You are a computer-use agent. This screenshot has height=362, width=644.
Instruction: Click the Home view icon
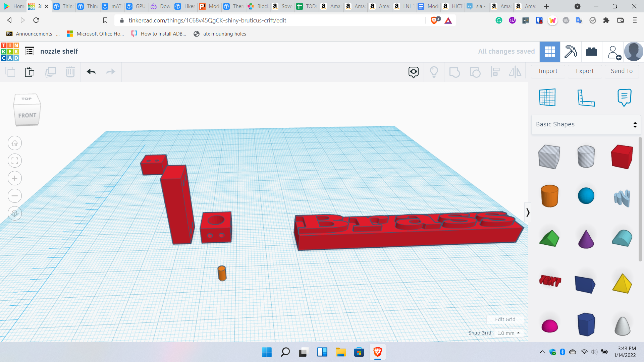(x=15, y=143)
